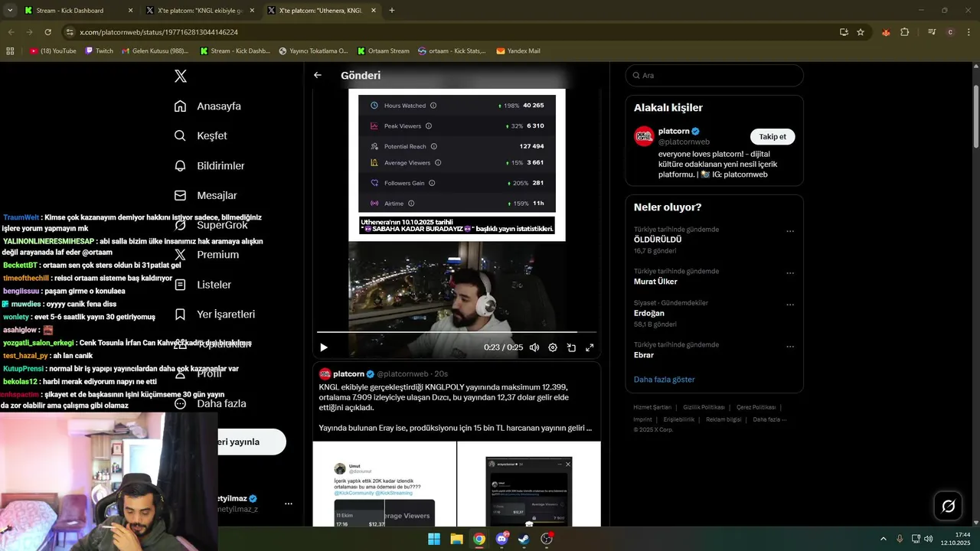Screen dimensions: 980x551
Task: Open Bildirimler notifications
Action: (209, 165)
